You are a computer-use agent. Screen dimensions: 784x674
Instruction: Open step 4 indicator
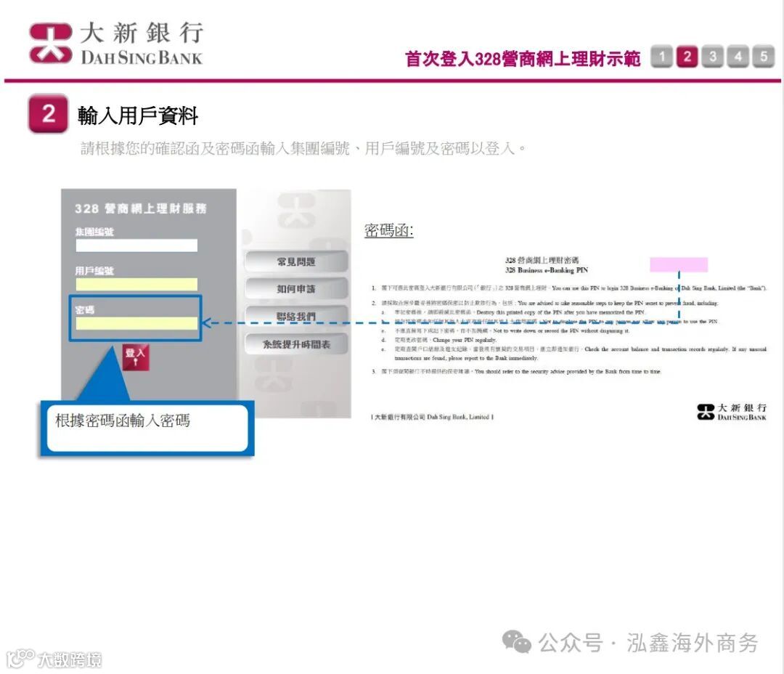point(738,57)
